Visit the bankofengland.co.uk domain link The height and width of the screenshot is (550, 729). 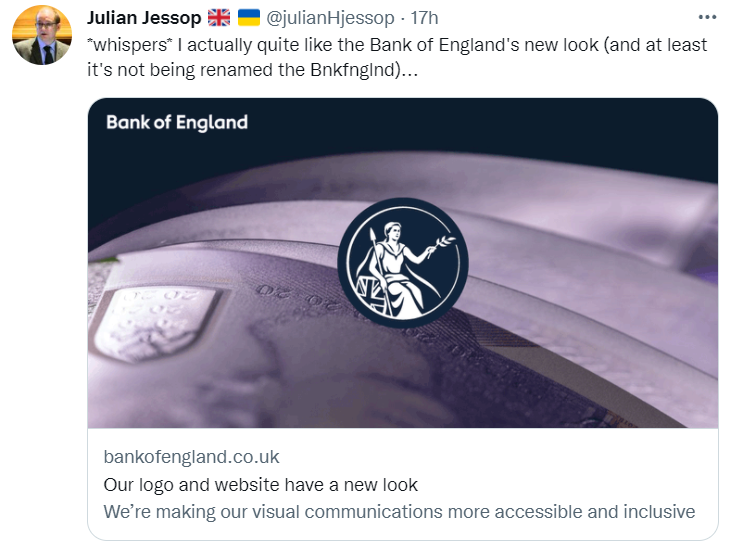(x=191, y=457)
